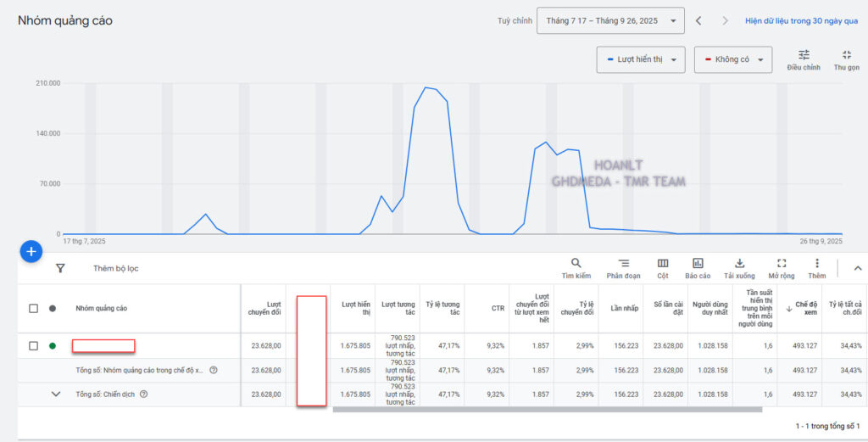This screenshot has width=868, height=442.
Task: Open the date range dropdown
Action: 610,20
